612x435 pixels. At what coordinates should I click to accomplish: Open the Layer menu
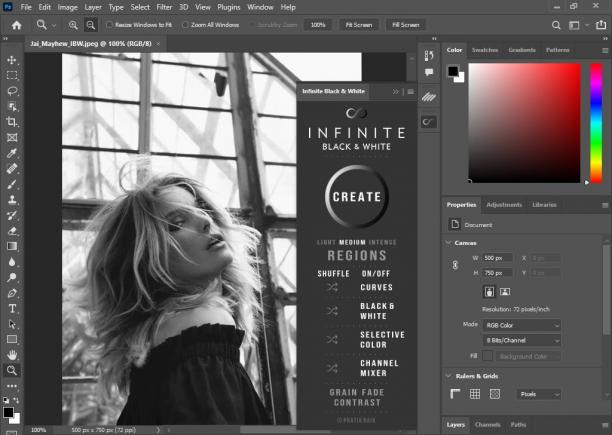tap(93, 7)
